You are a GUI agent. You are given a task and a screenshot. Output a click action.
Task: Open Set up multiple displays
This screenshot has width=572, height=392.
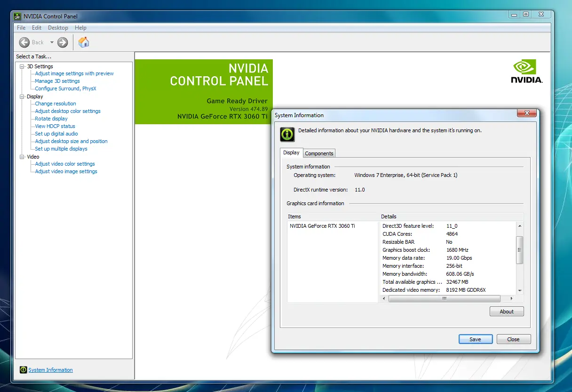click(x=61, y=149)
